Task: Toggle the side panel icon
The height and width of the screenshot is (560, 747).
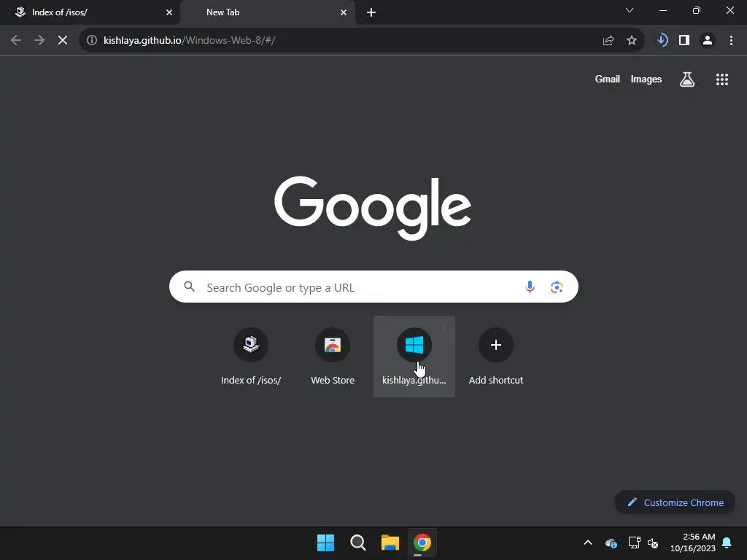Action: [684, 41]
